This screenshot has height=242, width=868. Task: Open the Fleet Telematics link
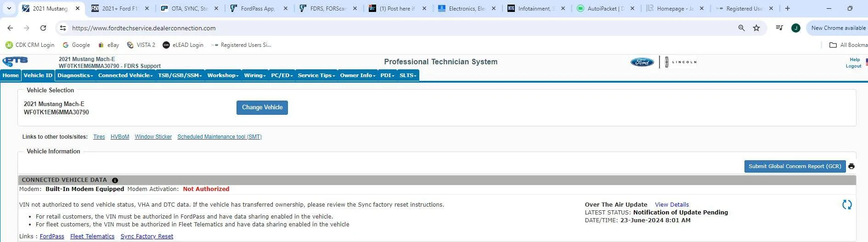point(92,236)
